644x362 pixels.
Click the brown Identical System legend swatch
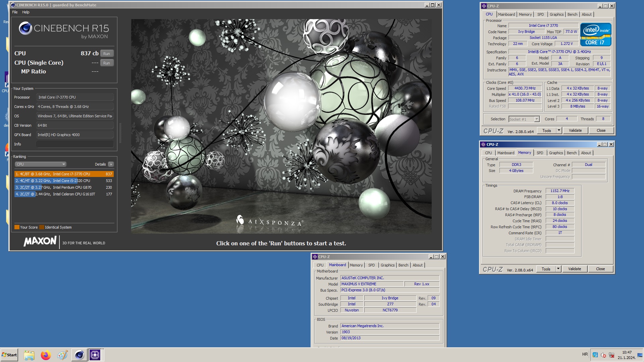pos(42,227)
